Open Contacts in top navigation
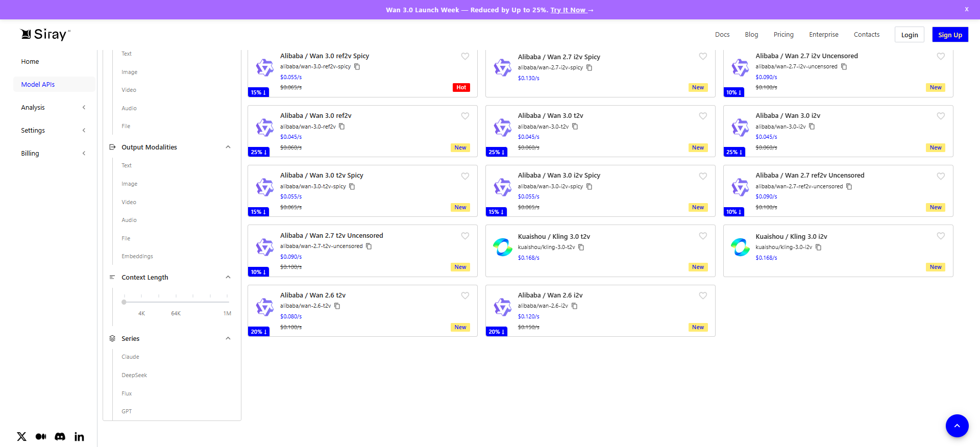 pyautogui.click(x=867, y=34)
